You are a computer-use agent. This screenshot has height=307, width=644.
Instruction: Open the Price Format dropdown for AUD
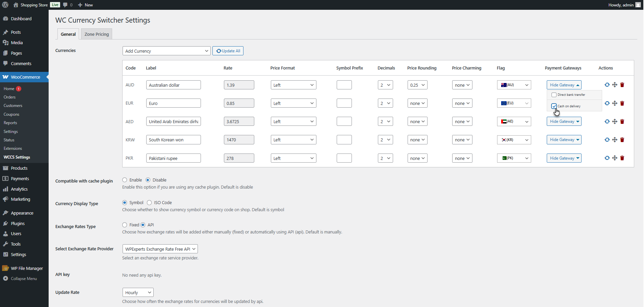[293, 85]
